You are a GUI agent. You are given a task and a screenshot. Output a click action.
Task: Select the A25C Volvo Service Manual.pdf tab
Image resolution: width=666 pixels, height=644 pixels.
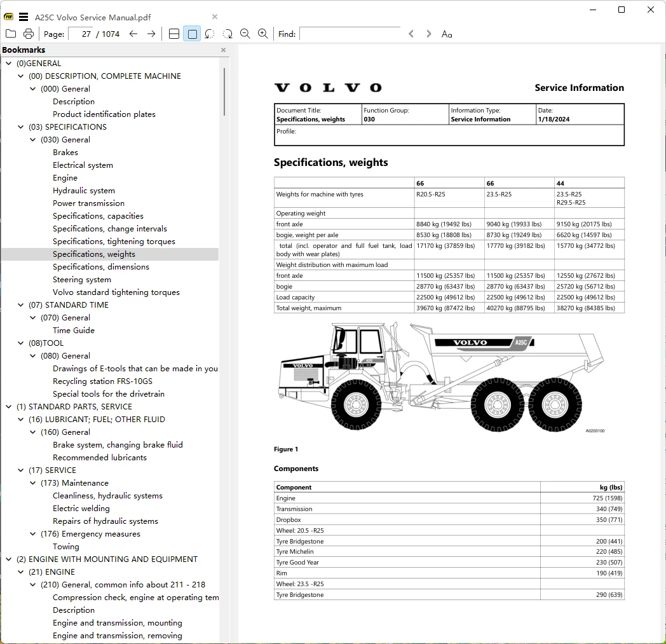(x=93, y=17)
